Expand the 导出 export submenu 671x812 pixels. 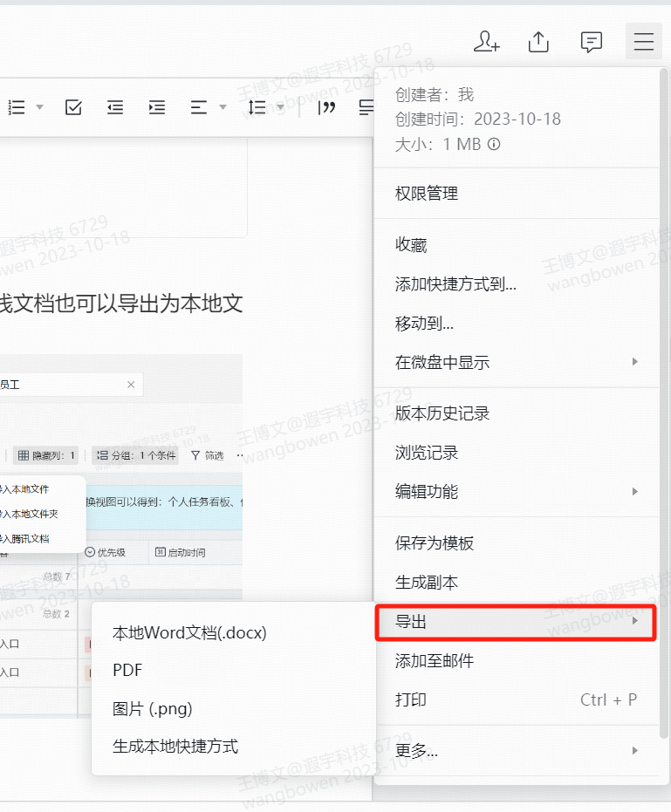tap(516, 621)
